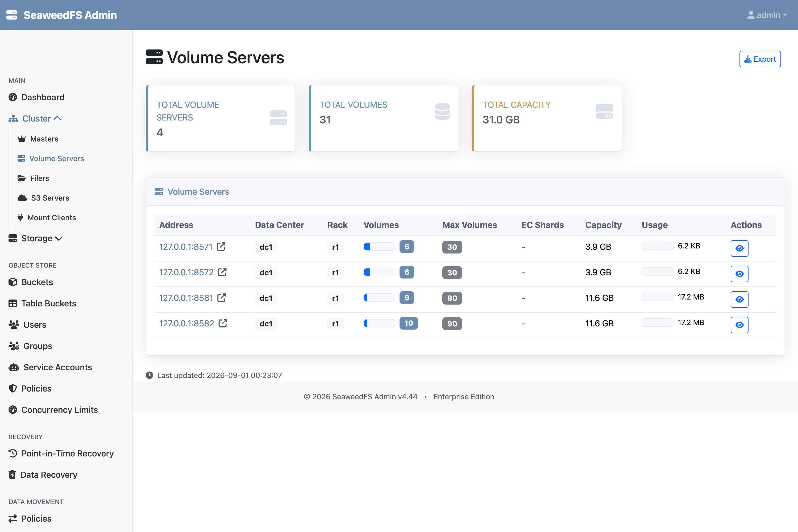Screen dimensions: 798x532
Task: Click the S3 Servers cloud icon
Action: (22, 198)
